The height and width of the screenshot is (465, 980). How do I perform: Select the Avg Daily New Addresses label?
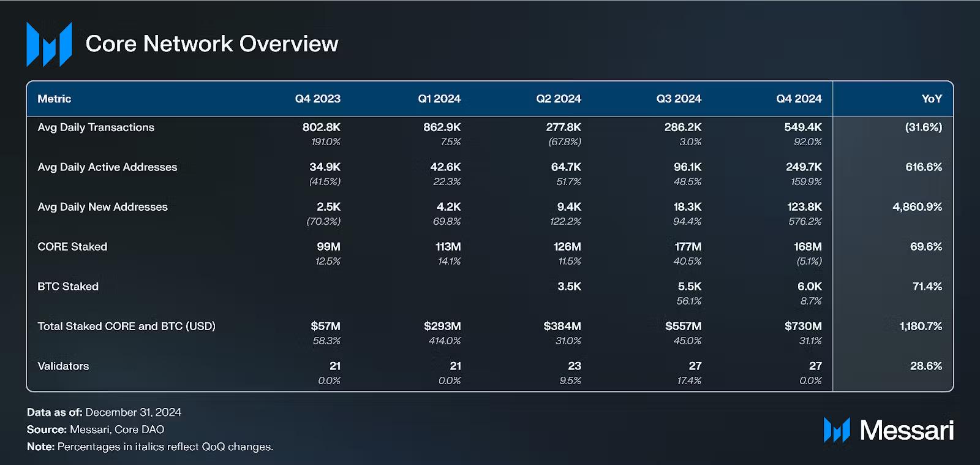click(x=102, y=207)
